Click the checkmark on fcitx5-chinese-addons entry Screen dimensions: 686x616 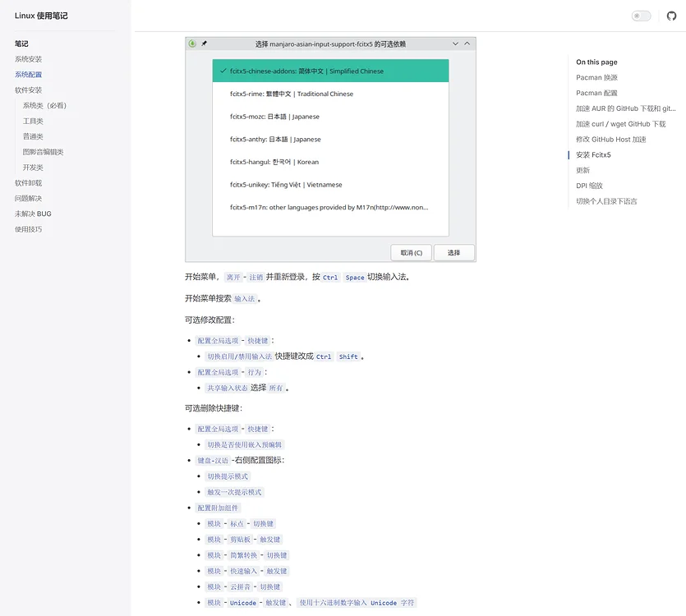point(222,71)
